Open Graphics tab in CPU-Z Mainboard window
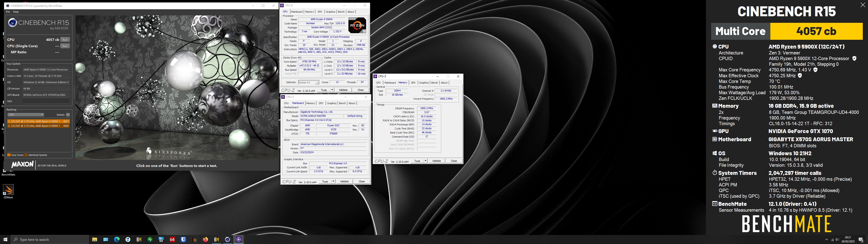The image size is (868, 244). point(332,103)
